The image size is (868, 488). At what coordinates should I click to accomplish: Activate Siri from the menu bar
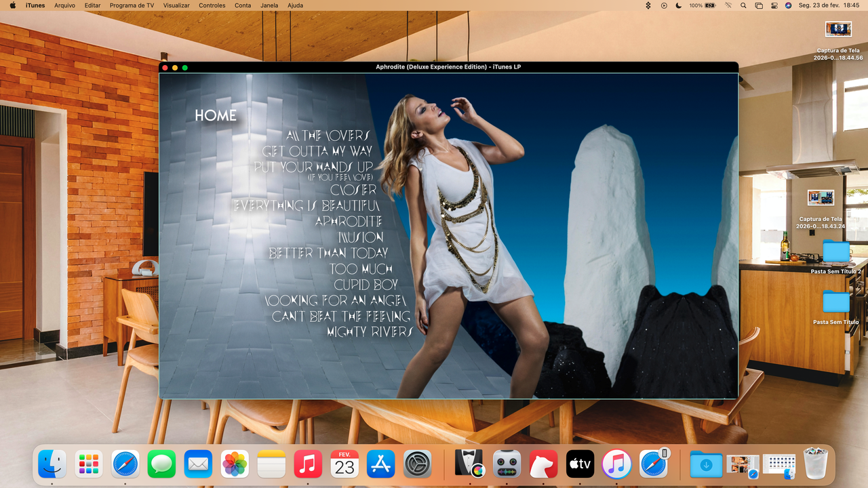788,5
